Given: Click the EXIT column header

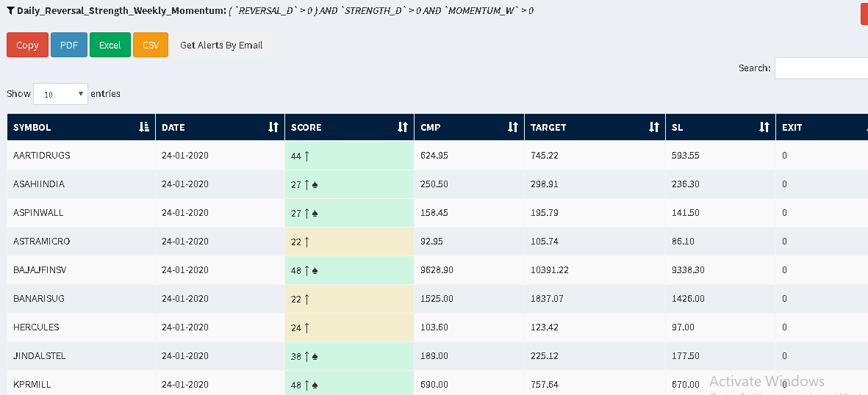Looking at the screenshot, I should point(822,127).
